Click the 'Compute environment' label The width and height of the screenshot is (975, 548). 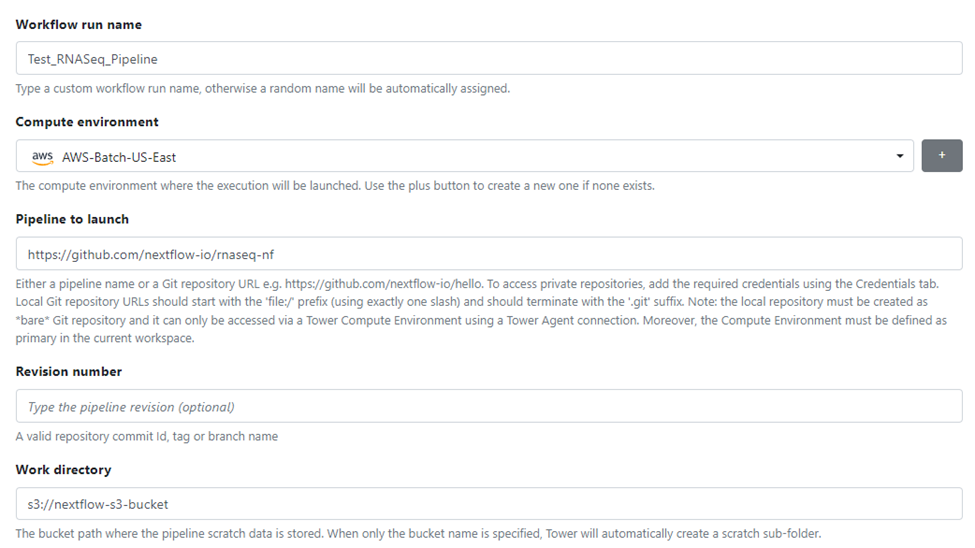pos(87,122)
